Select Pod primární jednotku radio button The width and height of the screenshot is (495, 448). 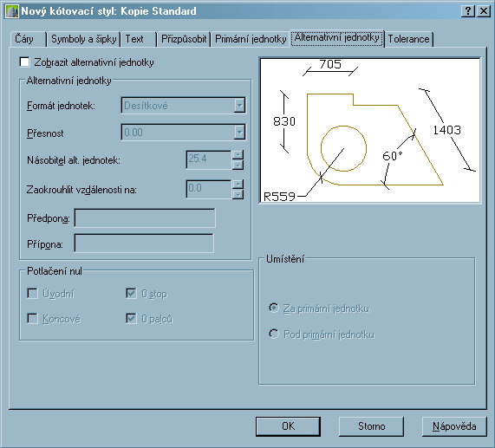click(x=274, y=334)
